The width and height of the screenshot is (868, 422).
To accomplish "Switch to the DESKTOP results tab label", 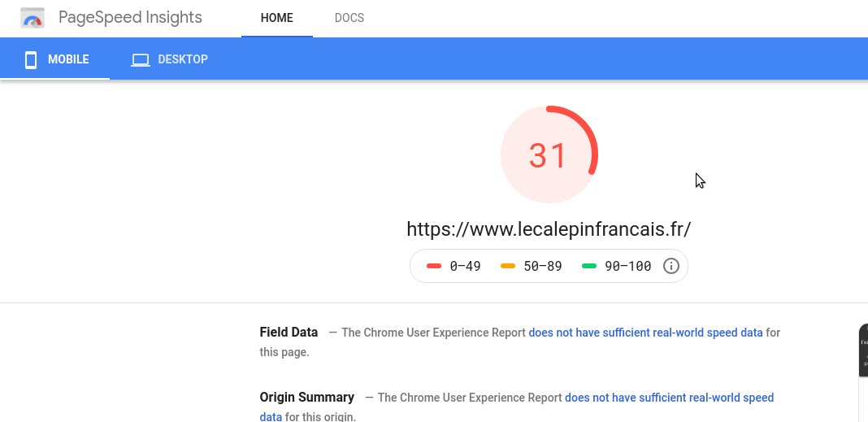I will pyautogui.click(x=183, y=59).
